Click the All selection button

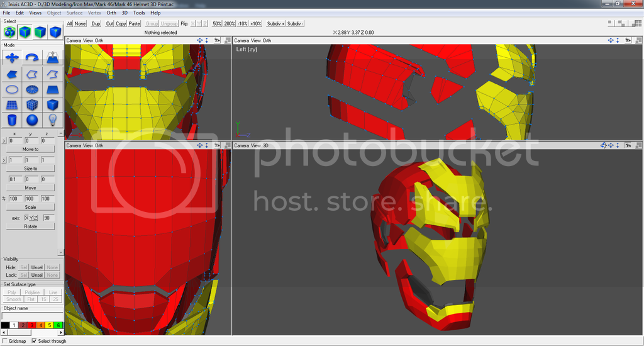point(69,23)
